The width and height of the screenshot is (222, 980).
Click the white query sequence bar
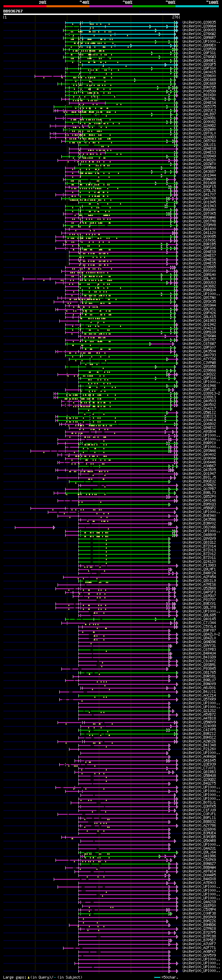point(92,15)
